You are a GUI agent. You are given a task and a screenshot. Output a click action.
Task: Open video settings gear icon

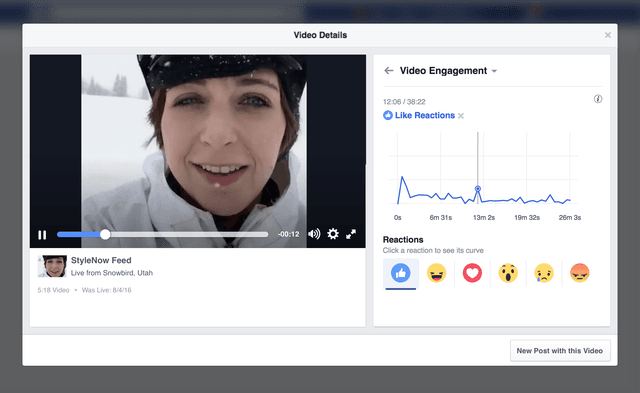(333, 234)
